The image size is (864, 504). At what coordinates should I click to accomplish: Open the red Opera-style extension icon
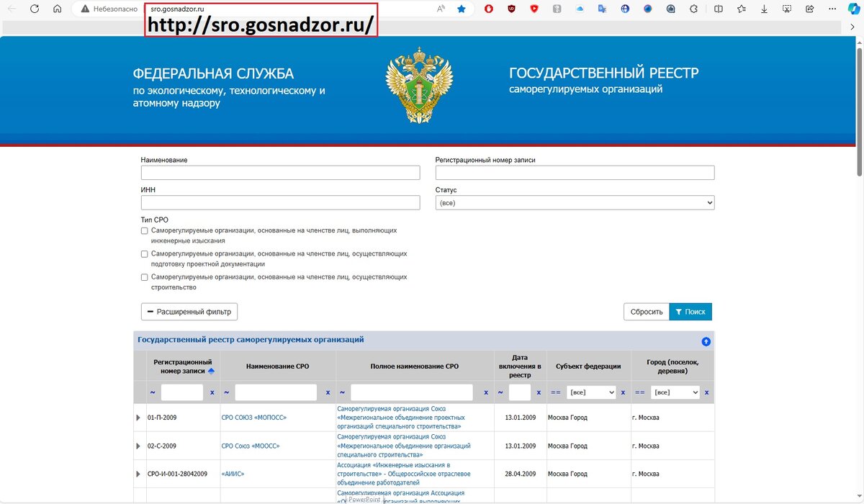tap(489, 9)
